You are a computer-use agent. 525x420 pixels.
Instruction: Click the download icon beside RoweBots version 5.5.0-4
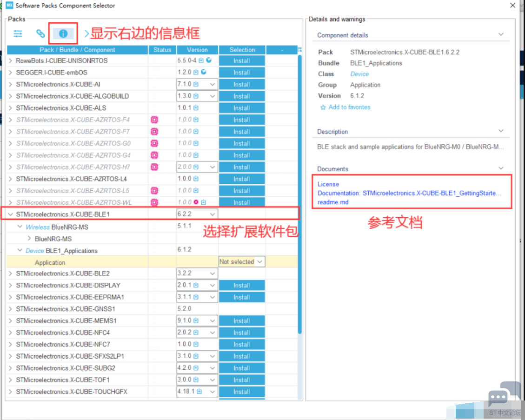(x=201, y=60)
